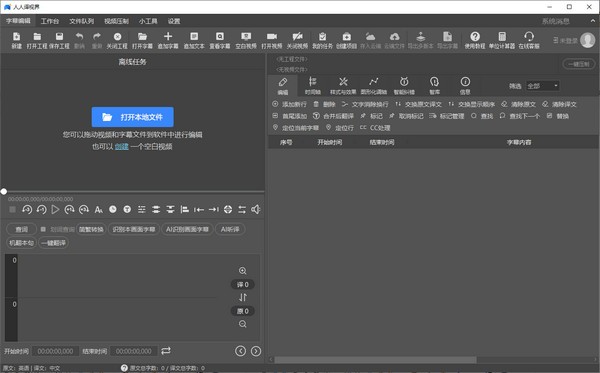Viewport: 600px width, 373px height.
Task: Create a blank video via 空白视频
Action: (246, 40)
